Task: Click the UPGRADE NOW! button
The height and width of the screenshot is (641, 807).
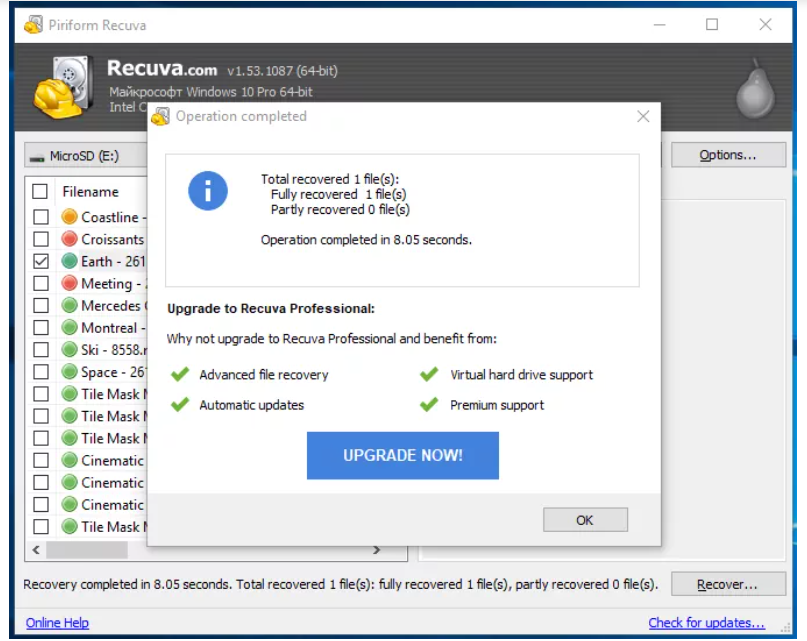Action: (x=402, y=456)
